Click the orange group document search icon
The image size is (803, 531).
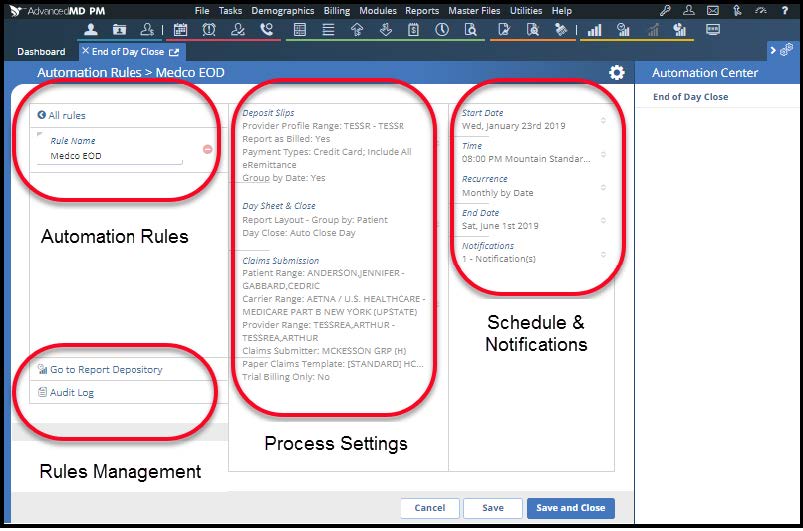(533, 30)
